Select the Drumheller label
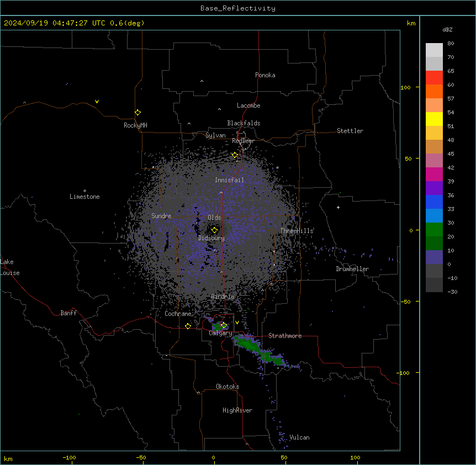Image resolution: width=476 pixels, height=465 pixels. click(352, 269)
